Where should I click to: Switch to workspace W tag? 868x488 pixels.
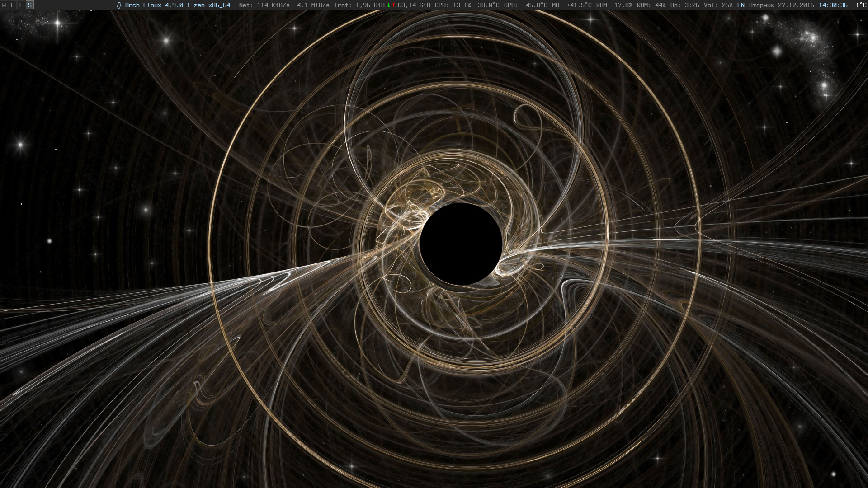click(5, 5)
